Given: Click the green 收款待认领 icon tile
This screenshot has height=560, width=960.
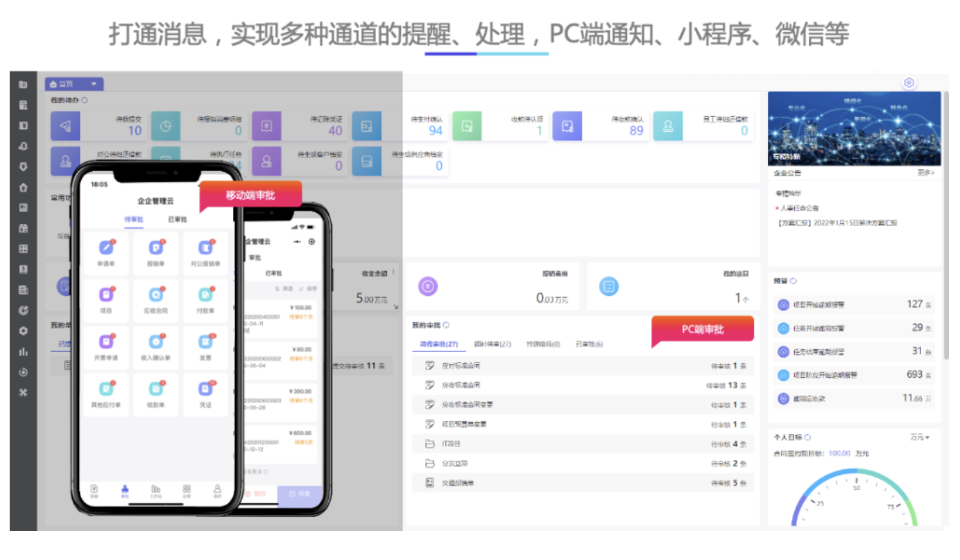Looking at the screenshot, I should pyautogui.click(x=467, y=126).
